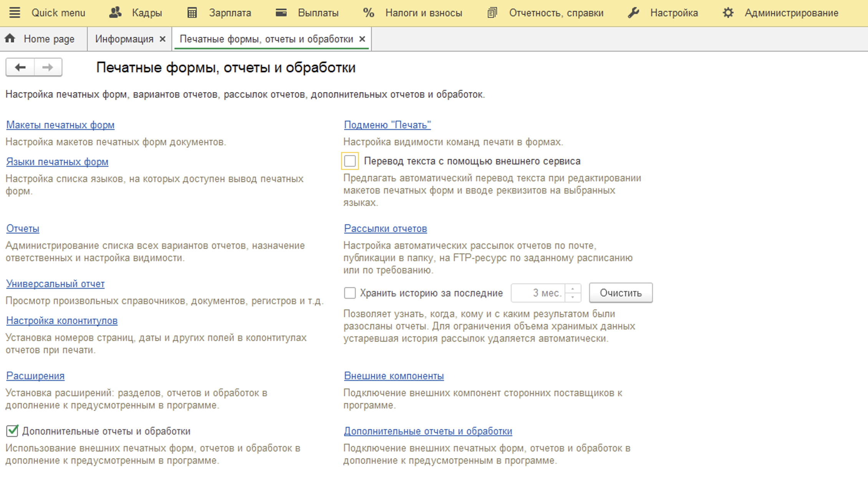Open the Quick menu hamburger icon

click(15, 13)
